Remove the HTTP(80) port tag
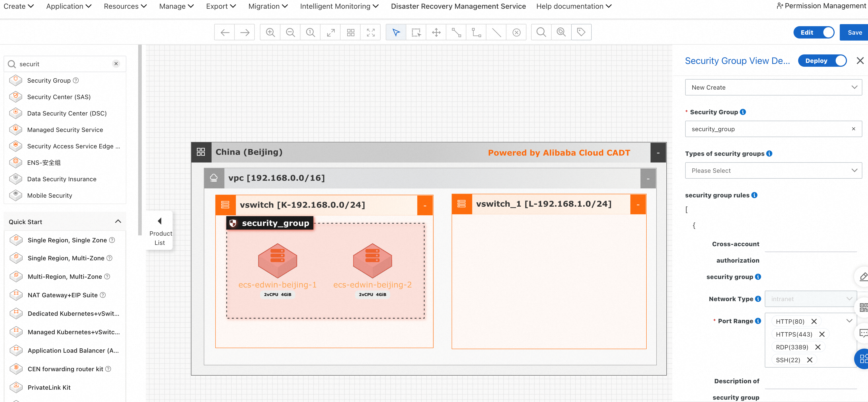Screen dimensions: 868x402 (814, 321)
